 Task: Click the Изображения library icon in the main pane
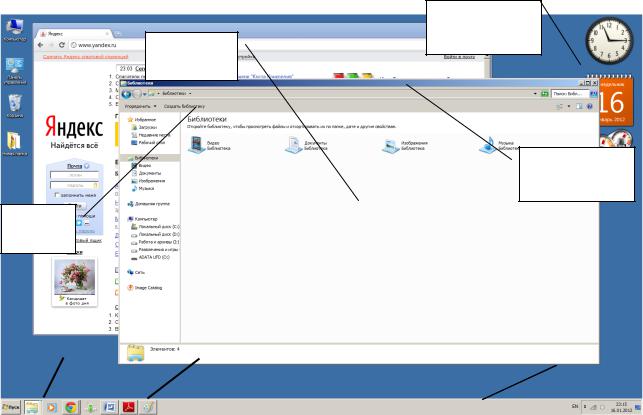(390, 145)
